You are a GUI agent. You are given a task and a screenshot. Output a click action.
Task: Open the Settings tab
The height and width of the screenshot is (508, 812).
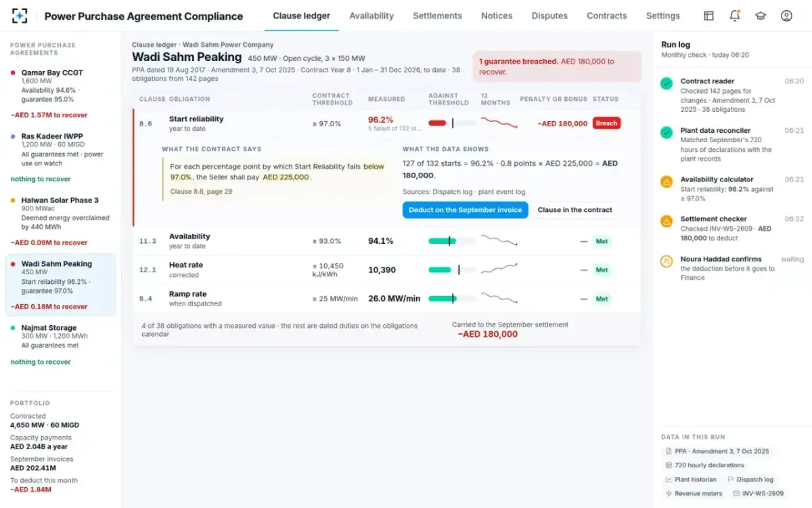click(663, 16)
